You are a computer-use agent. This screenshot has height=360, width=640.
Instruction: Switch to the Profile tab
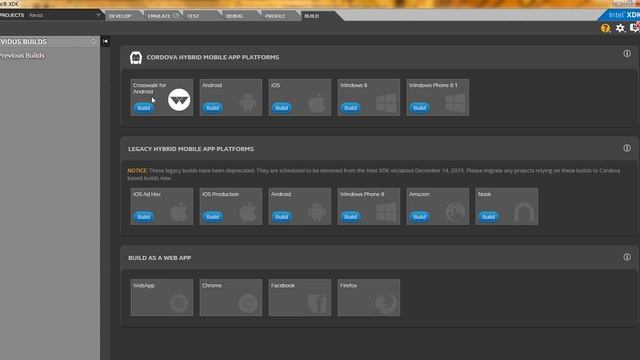[275, 16]
